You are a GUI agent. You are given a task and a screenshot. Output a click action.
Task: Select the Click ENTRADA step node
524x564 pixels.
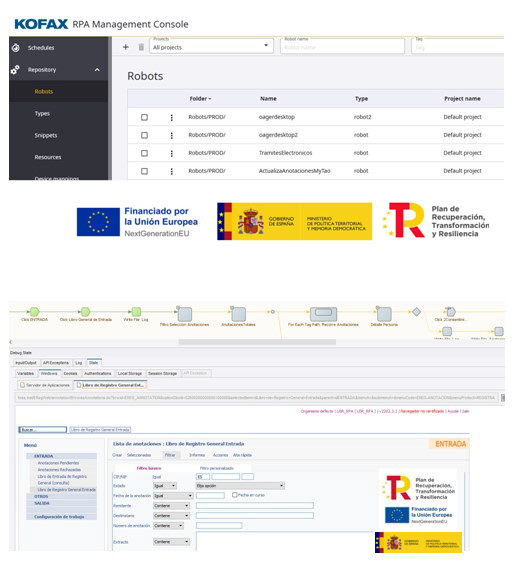pyautogui.click(x=34, y=311)
